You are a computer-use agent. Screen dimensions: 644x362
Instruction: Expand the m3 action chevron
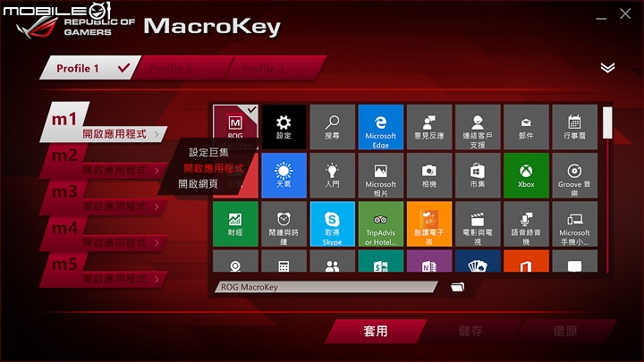(157, 206)
